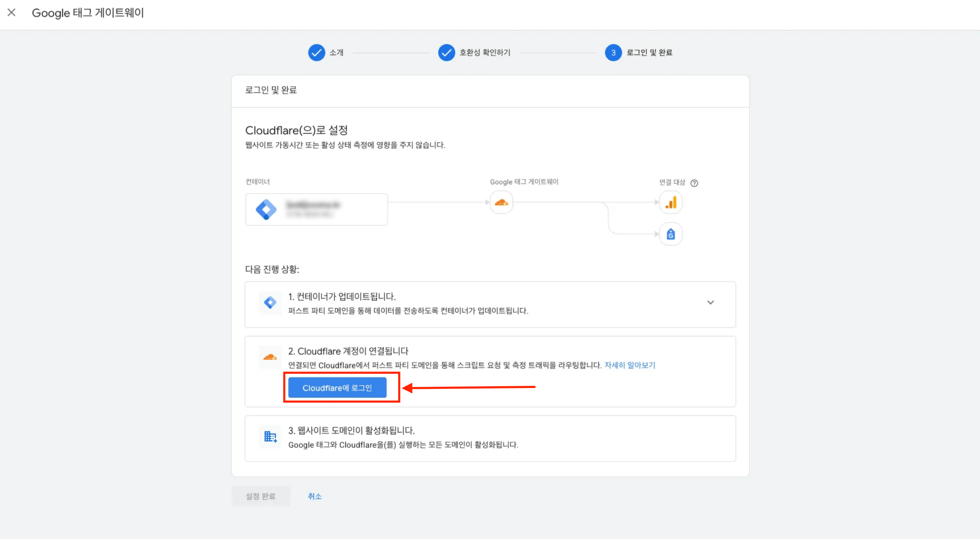Click the 컨테이너 label above the card
Viewport: 980px width, 539px height.
pos(257,182)
